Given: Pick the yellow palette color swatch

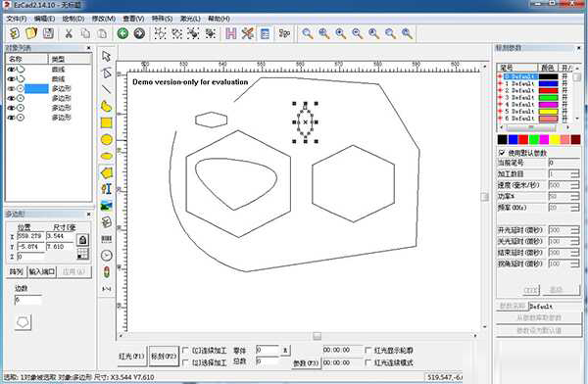Looking at the screenshot, I should [x=555, y=139].
